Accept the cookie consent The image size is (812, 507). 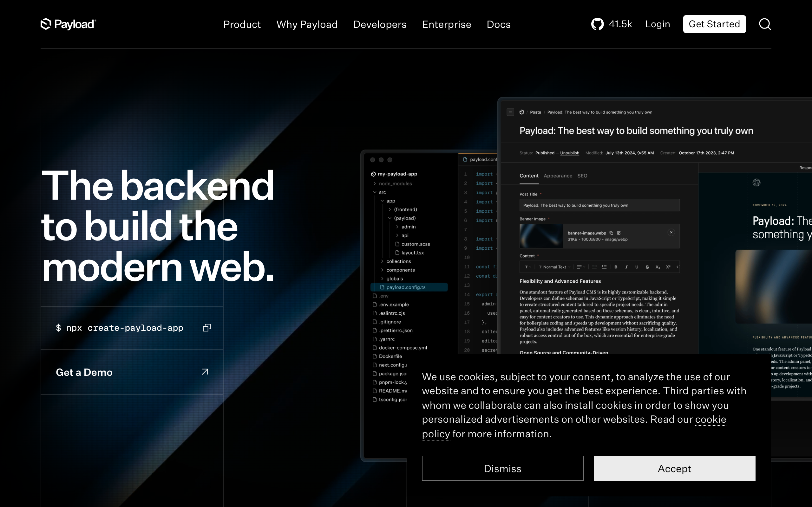pos(674,468)
